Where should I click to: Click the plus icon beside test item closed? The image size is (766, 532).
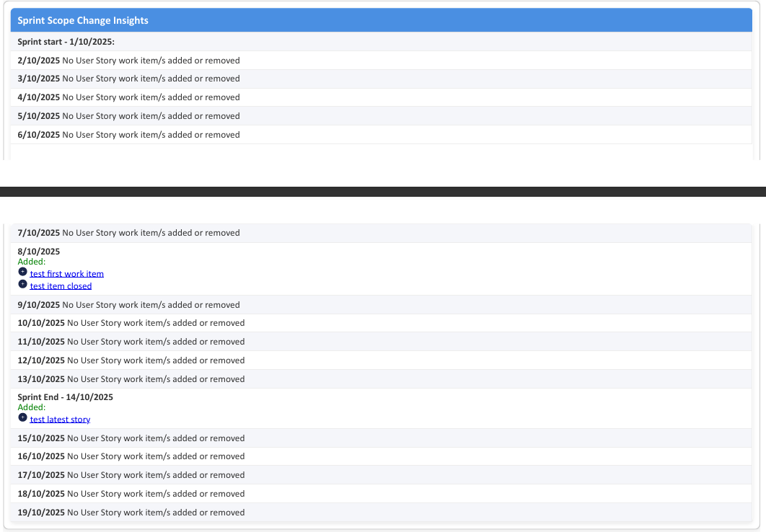click(x=22, y=285)
